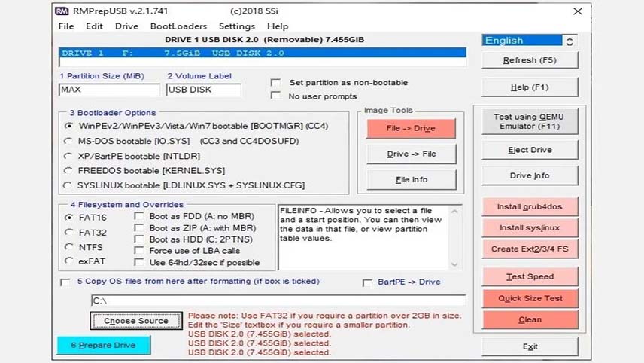The height and width of the screenshot is (363, 644).
Task: Click the cyan Prepare Drive button
Action: (x=104, y=346)
